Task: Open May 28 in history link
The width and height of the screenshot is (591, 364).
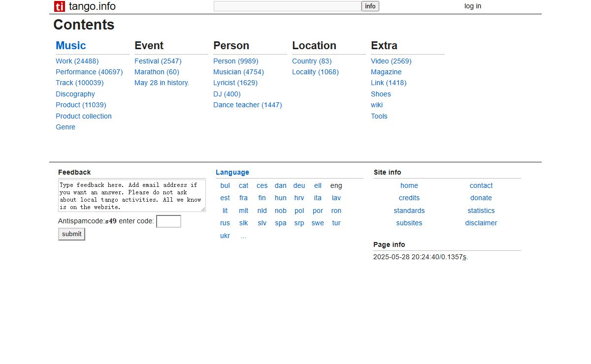Action: [162, 83]
